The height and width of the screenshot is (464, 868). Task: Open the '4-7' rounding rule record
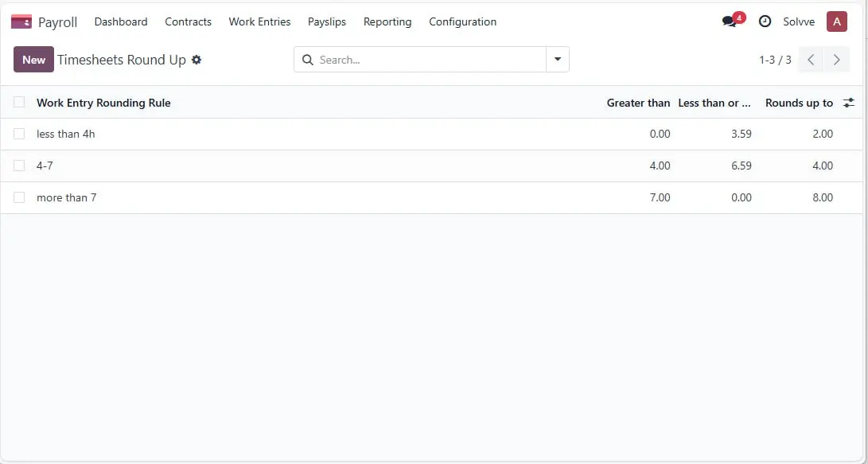click(x=45, y=166)
